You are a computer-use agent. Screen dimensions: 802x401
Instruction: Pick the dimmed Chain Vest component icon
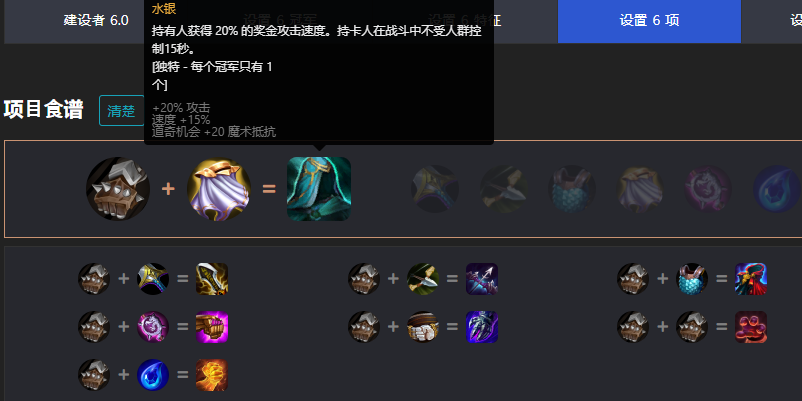[x=571, y=189]
